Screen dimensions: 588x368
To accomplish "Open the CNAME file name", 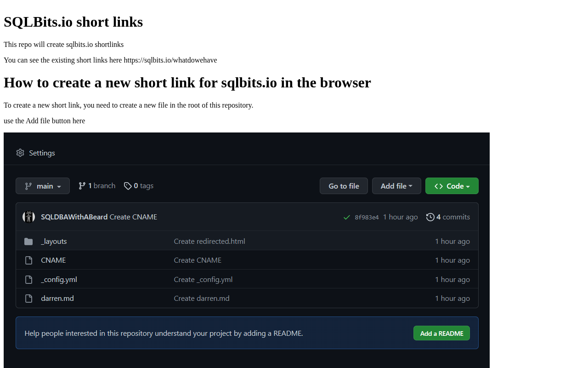I will coord(53,260).
